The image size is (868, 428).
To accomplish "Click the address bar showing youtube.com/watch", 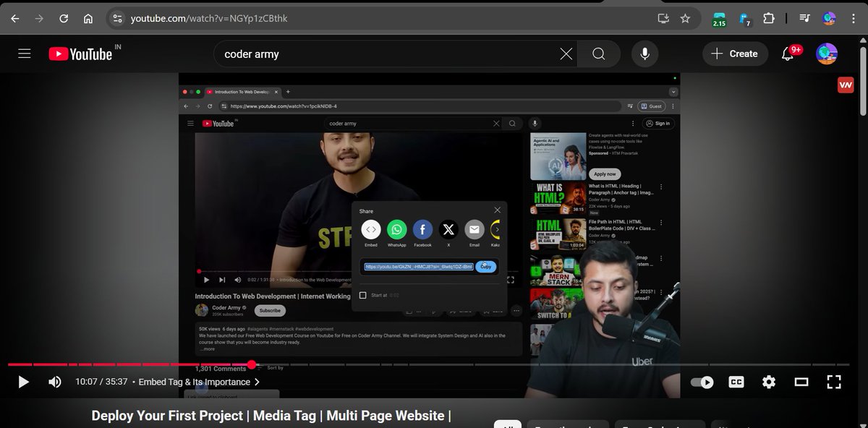I will click(209, 19).
